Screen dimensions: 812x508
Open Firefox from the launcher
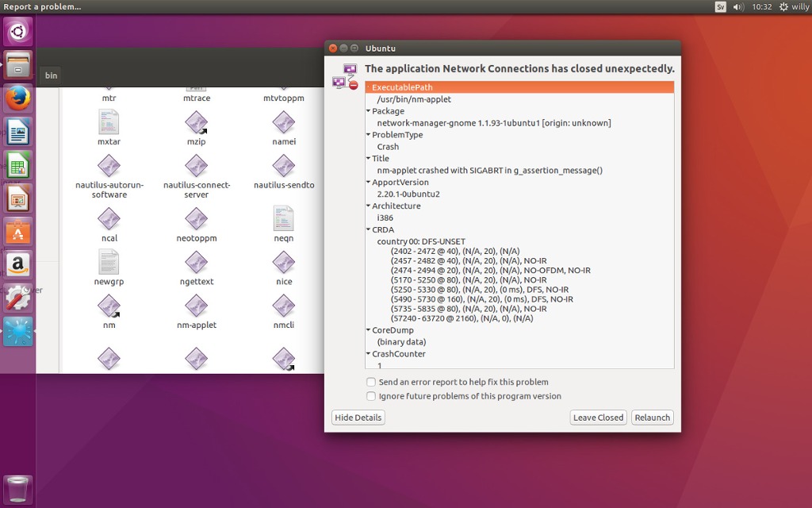pos(17,98)
